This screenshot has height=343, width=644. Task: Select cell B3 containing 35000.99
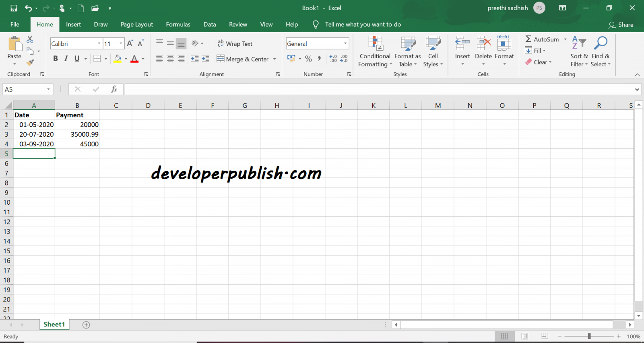click(x=77, y=134)
